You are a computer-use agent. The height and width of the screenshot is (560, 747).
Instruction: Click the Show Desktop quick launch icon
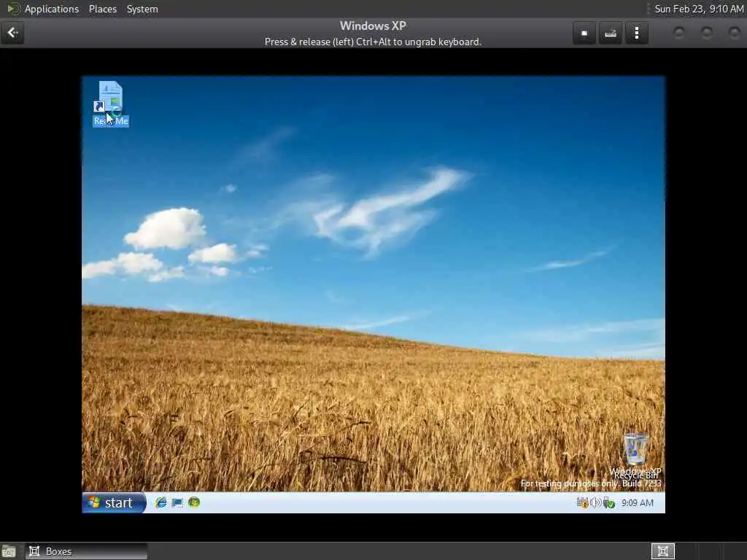pos(177,503)
